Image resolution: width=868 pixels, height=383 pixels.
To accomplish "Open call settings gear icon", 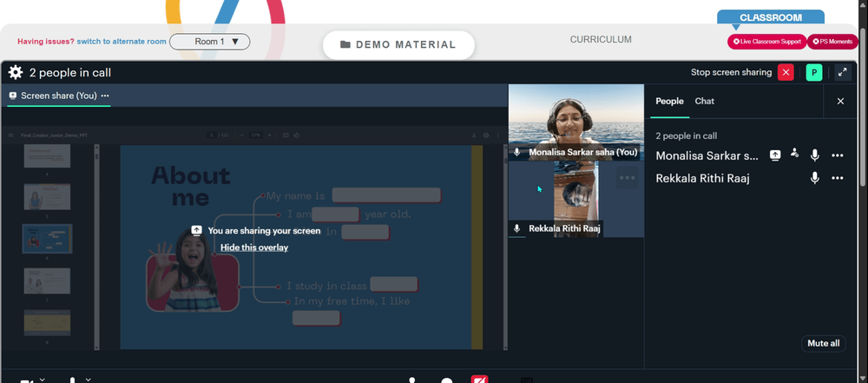I will point(16,72).
